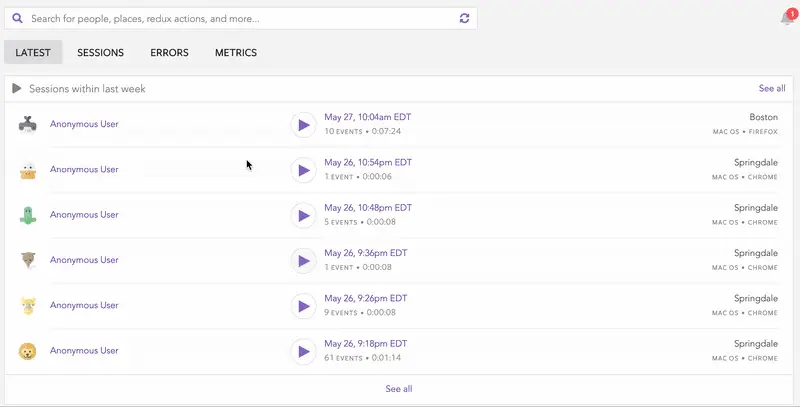The width and height of the screenshot is (800, 407).
Task: Switch to the Sessions tab
Action: click(x=100, y=53)
